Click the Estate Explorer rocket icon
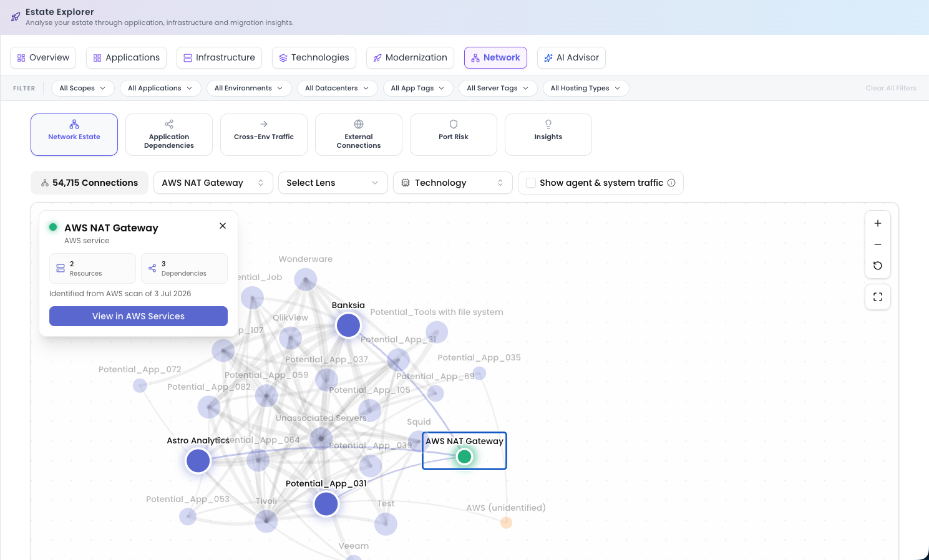Viewport: 929px width, 560px height. 16,17
